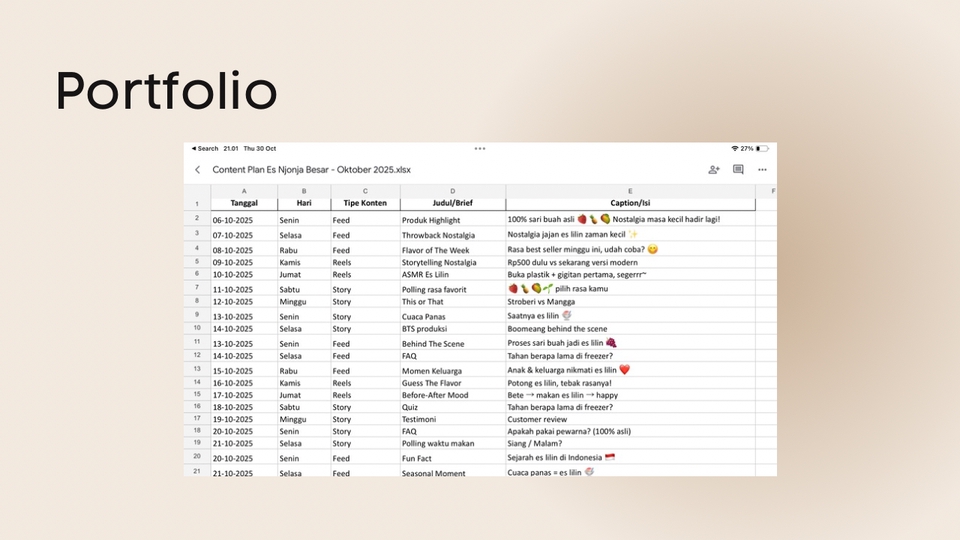The width and height of the screenshot is (960, 540).
Task: Select the Tanggal header cell
Action: 244,203
